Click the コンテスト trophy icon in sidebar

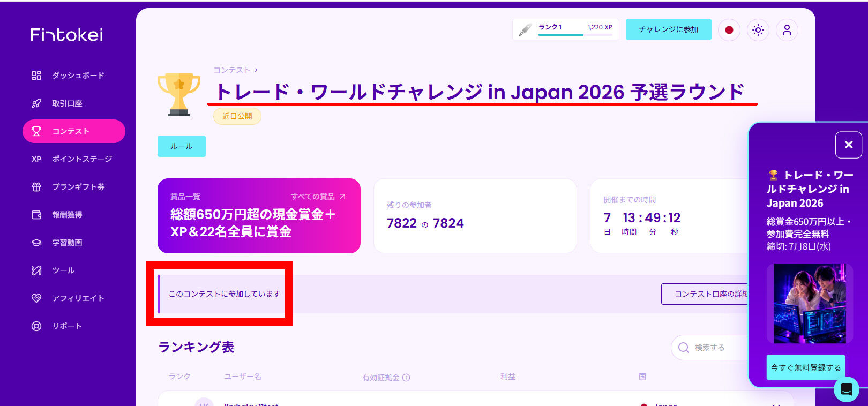(36, 131)
